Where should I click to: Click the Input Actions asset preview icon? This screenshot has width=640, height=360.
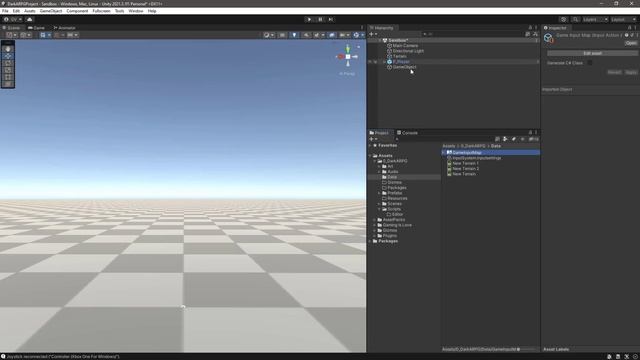pos(548,38)
